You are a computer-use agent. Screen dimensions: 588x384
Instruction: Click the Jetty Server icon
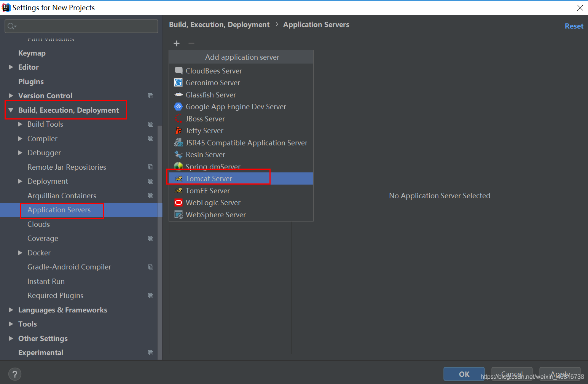pyautogui.click(x=178, y=131)
